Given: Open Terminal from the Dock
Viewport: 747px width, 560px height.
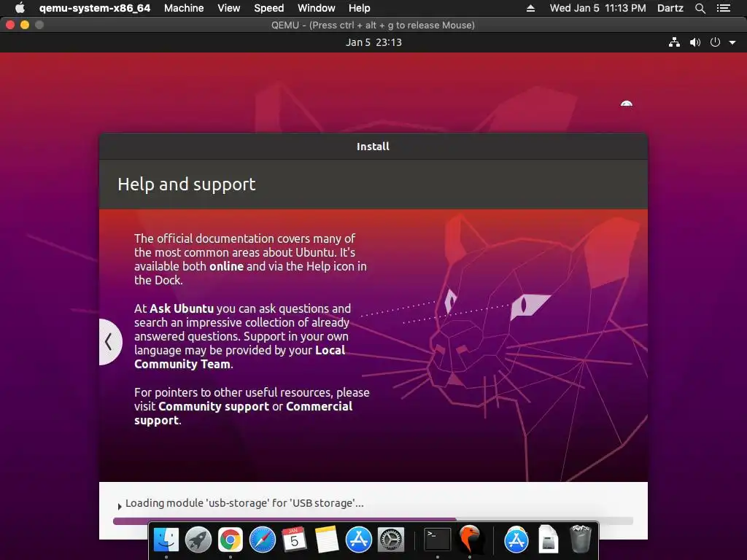Looking at the screenshot, I should click(438, 540).
